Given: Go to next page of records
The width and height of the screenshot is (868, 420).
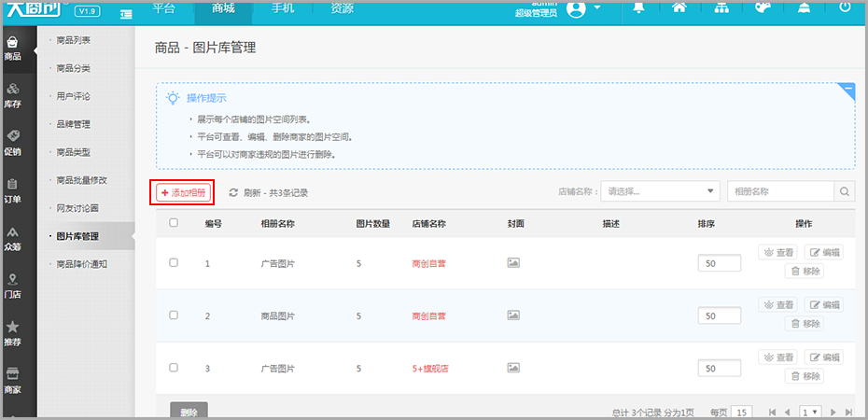Looking at the screenshot, I should (x=833, y=413).
